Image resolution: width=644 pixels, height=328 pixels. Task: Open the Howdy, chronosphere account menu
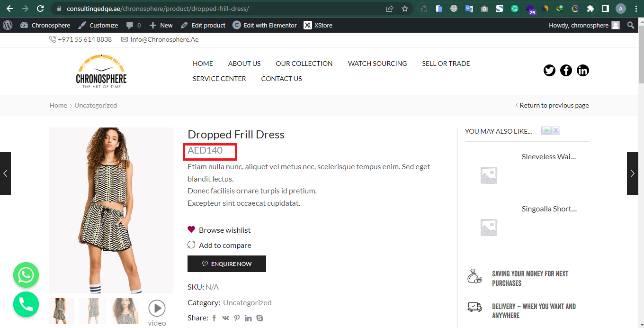tap(584, 25)
